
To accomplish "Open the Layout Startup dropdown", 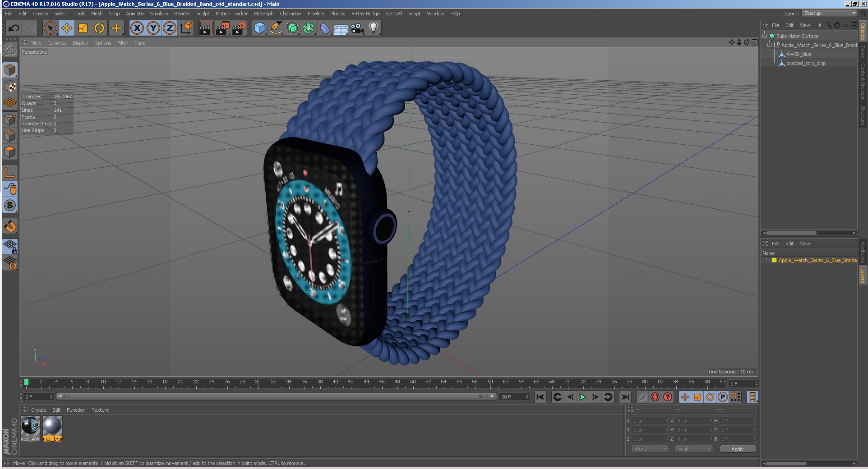I will [829, 14].
